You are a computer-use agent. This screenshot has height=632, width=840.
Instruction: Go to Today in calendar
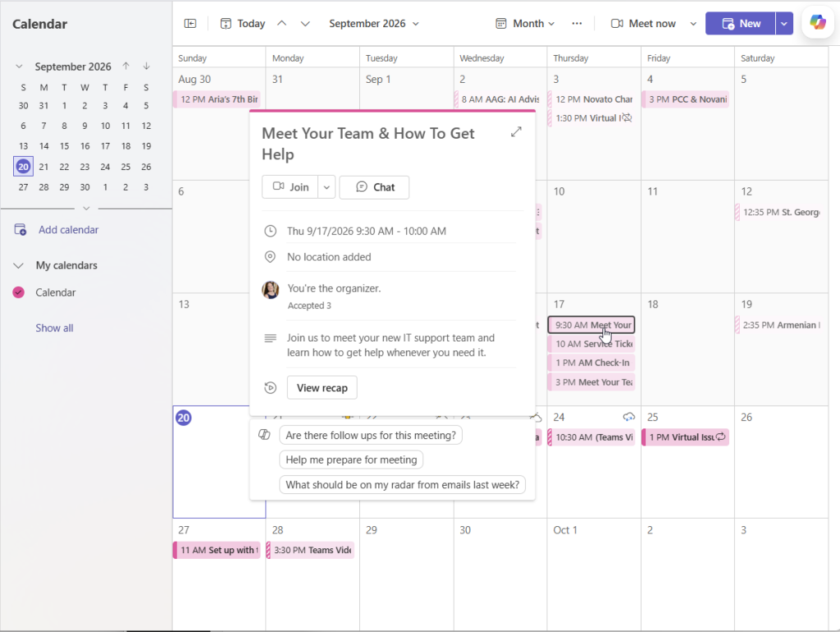click(x=243, y=24)
